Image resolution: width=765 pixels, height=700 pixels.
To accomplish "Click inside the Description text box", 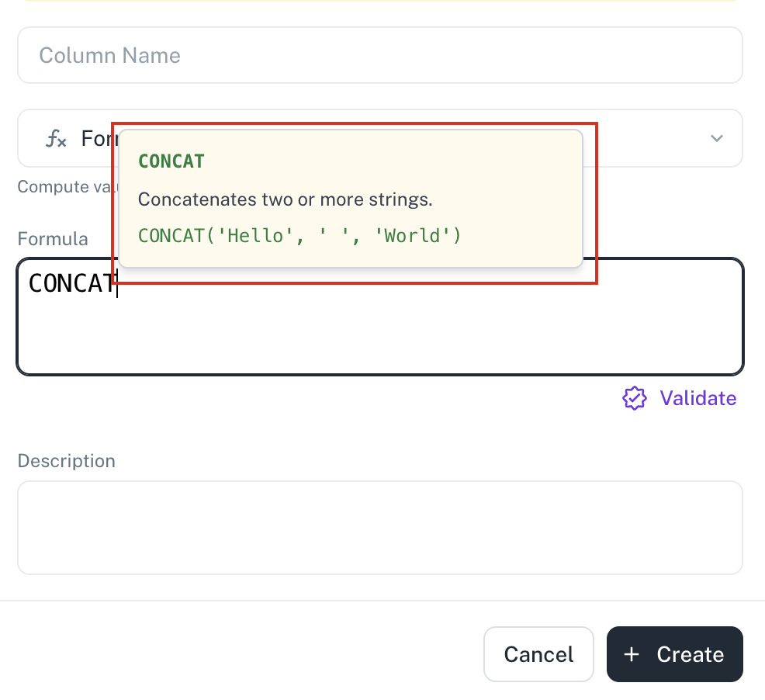I will [x=380, y=528].
